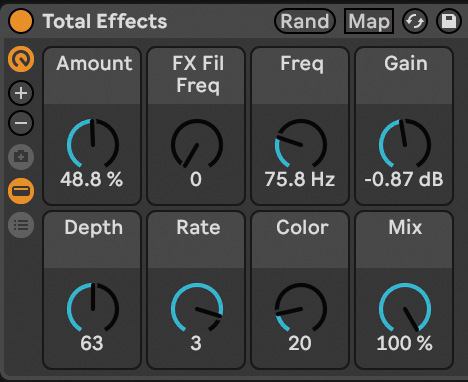Toggle the Total Effects device activator

point(21,21)
